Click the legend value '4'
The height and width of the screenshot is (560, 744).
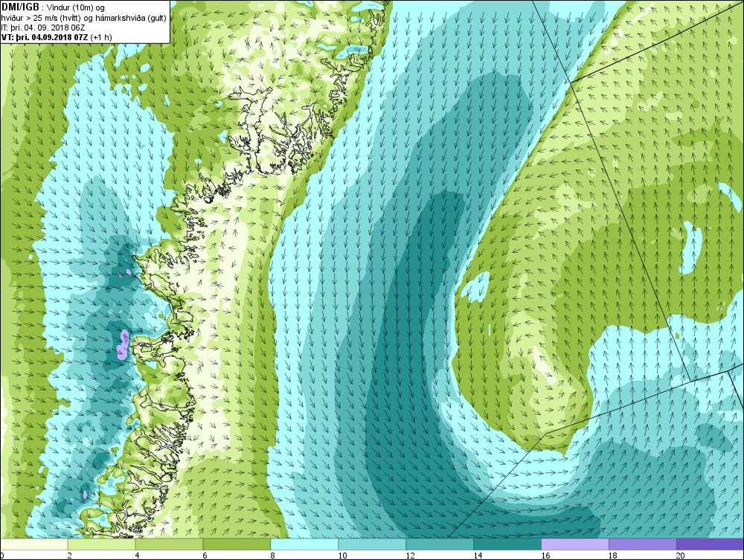point(137,556)
